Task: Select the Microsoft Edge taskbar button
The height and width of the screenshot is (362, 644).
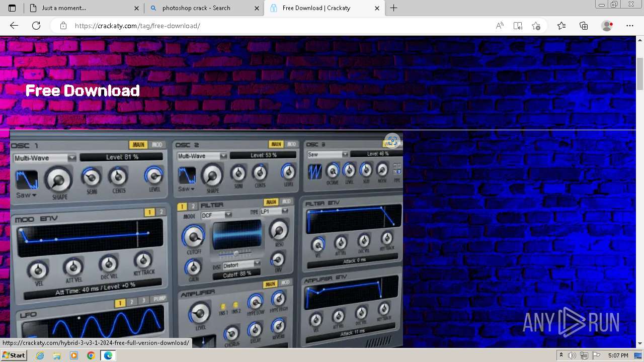Action: tap(108, 355)
